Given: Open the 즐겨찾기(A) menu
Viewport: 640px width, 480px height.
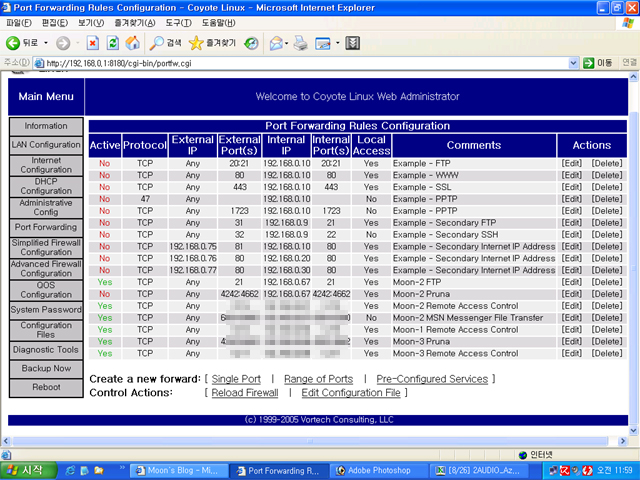Looking at the screenshot, I should coord(135,23).
